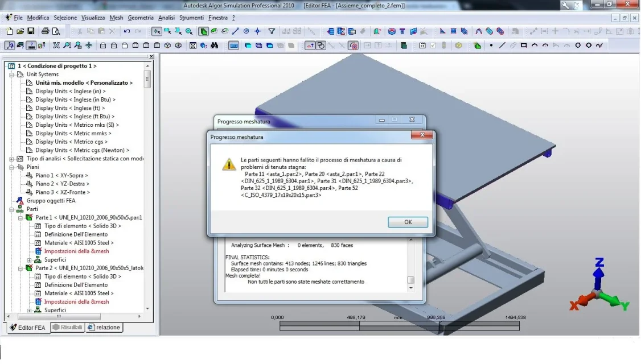Click the tree panel vertical scrollbar thumb
The width and height of the screenshot is (641, 364).
pyautogui.click(x=147, y=78)
